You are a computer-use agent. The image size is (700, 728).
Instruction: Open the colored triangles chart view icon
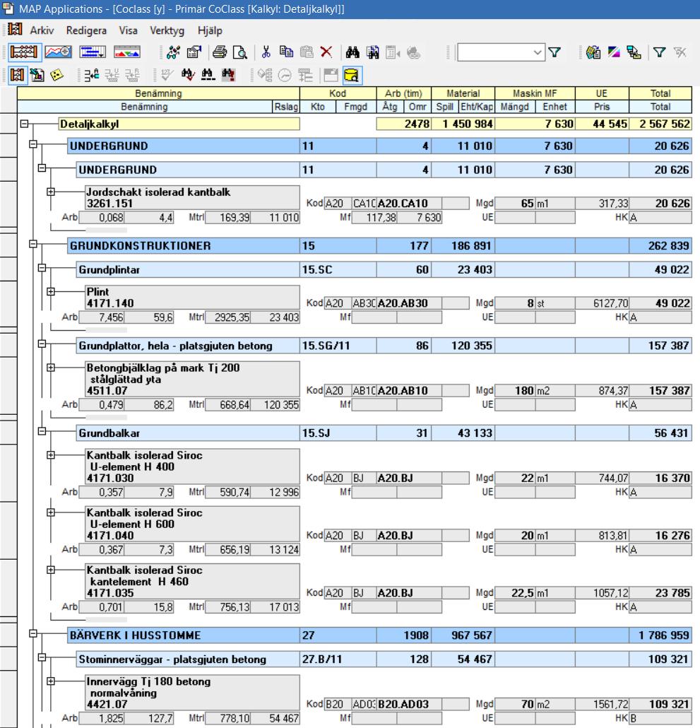127,52
